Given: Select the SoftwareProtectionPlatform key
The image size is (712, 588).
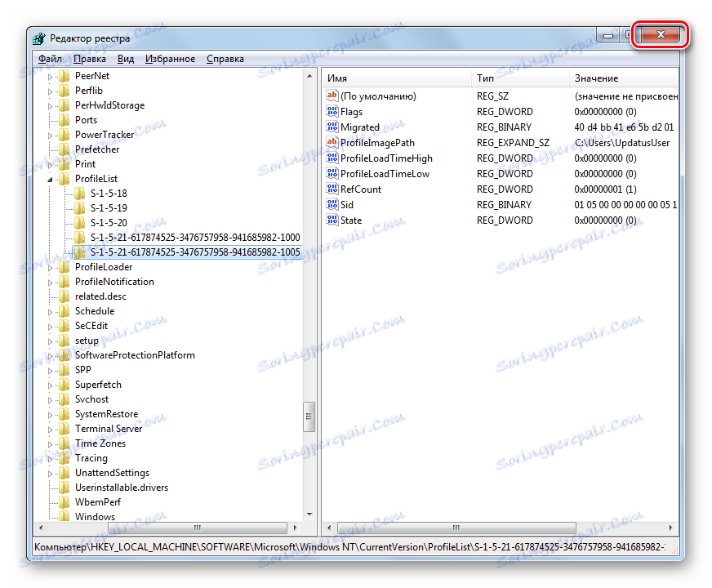Looking at the screenshot, I should point(135,355).
